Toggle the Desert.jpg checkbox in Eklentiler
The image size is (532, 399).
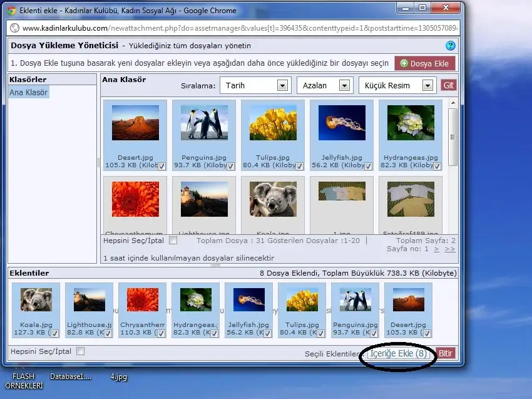point(427,333)
